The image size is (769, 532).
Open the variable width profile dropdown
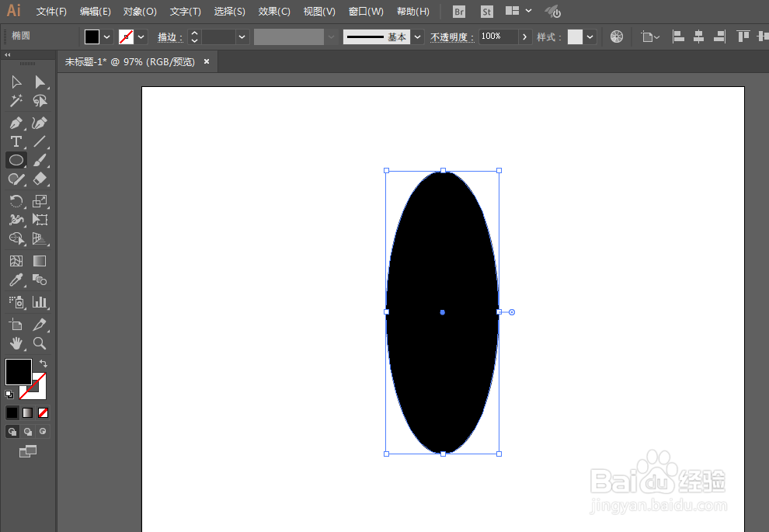tap(332, 36)
